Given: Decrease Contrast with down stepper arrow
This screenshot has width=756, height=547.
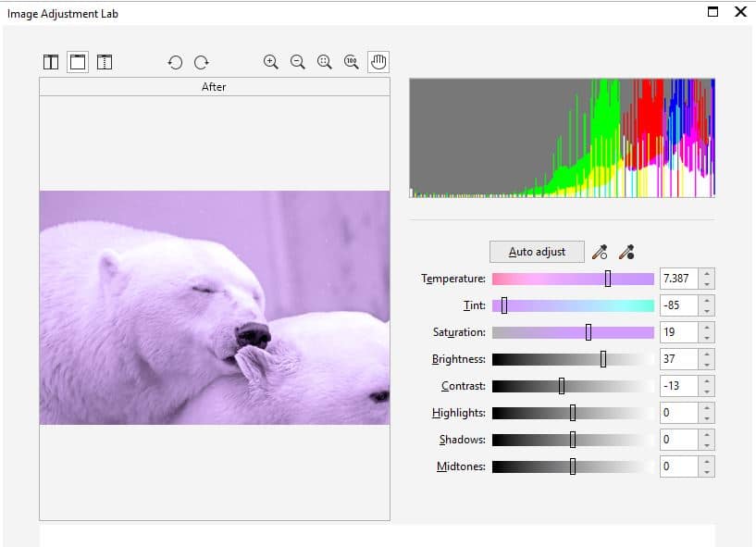Looking at the screenshot, I should pyautogui.click(x=707, y=392).
